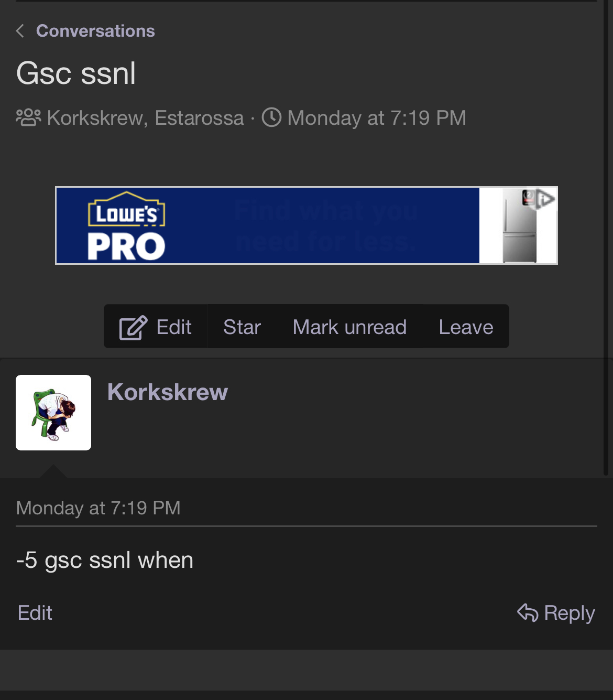613x700 pixels.
Task: Leave the Gsc ssnl conversation
Action: pyautogui.click(x=466, y=327)
